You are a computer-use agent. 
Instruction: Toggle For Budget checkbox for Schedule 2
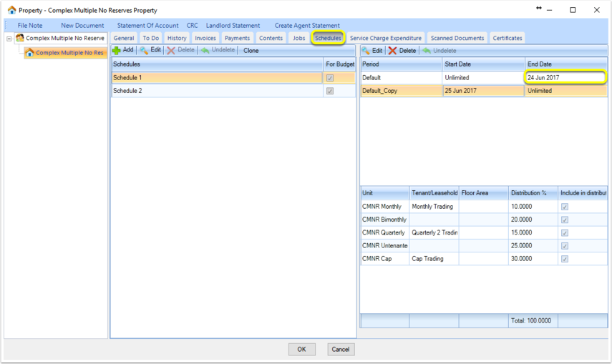click(x=330, y=91)
